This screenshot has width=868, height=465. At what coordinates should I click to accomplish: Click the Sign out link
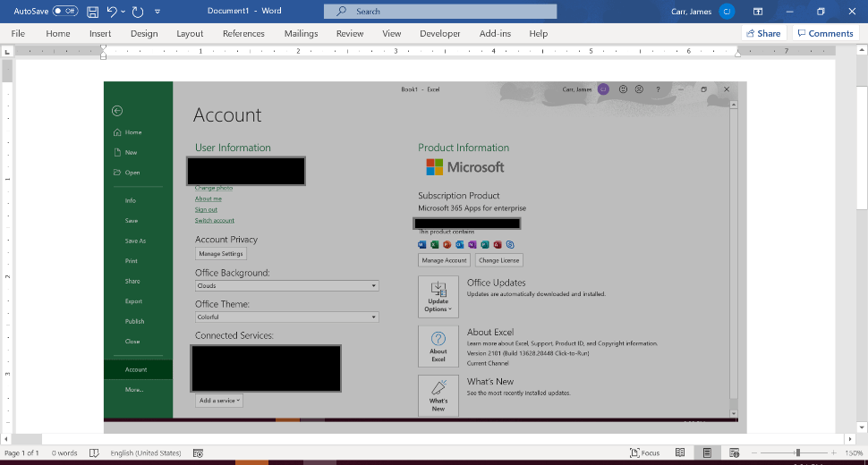[x=206, y=209]
